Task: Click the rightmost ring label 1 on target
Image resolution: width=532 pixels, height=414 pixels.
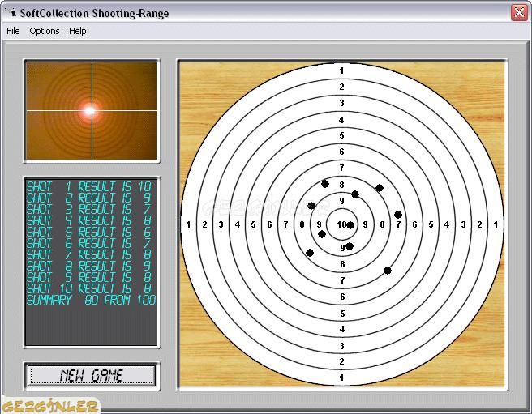Action: (496, 224)
